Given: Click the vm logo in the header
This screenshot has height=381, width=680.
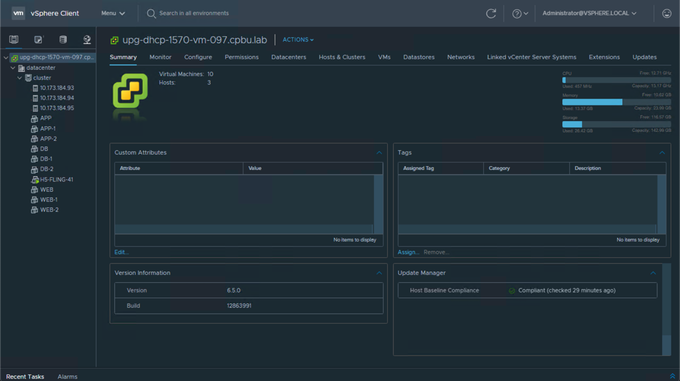Looking at the screenshot, I should point(18,13).
